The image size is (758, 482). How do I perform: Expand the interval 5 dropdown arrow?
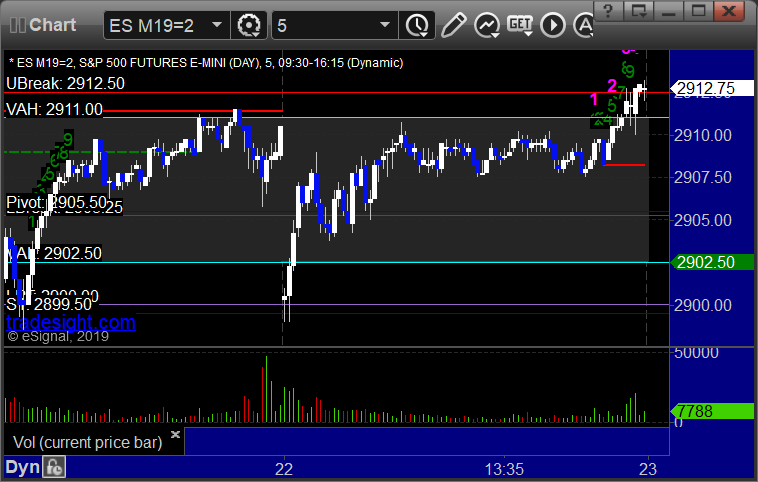[385, 25]
